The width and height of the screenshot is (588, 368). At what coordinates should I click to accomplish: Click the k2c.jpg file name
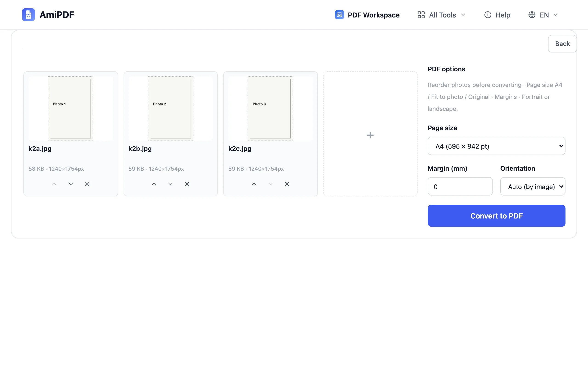coord(240,149)
